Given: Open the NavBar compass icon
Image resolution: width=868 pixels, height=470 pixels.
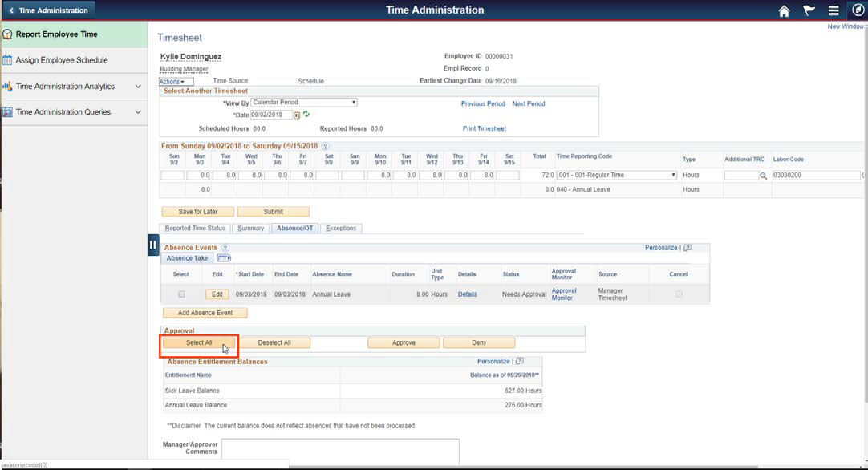Looking at the screenshot, I should click(x=858, y=10).
